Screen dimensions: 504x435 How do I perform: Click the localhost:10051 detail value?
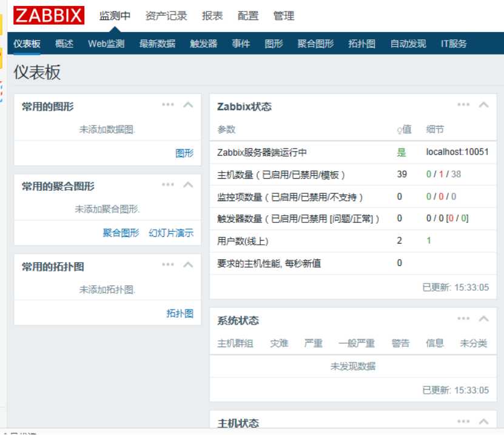pyautogui.click(x=457, y=152)
